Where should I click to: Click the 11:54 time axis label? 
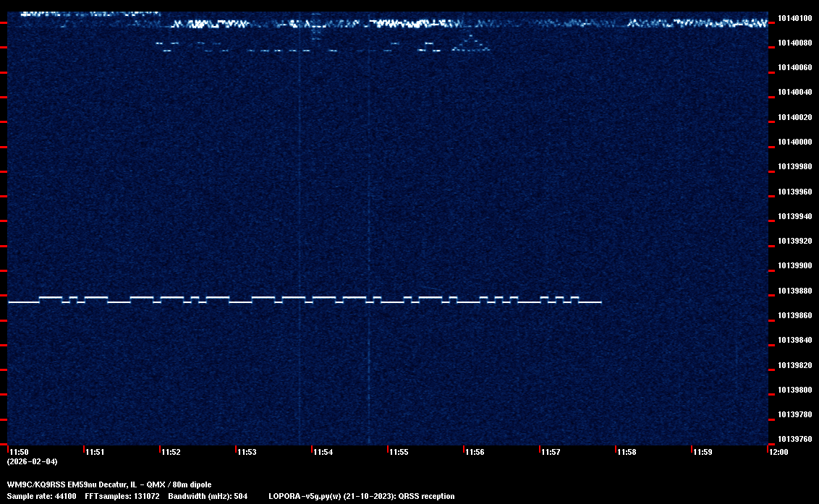322,452
